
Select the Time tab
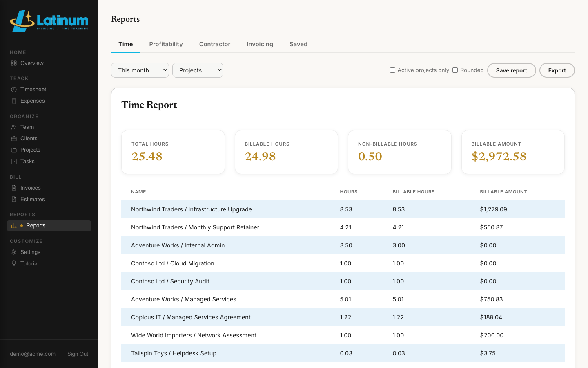126,44
